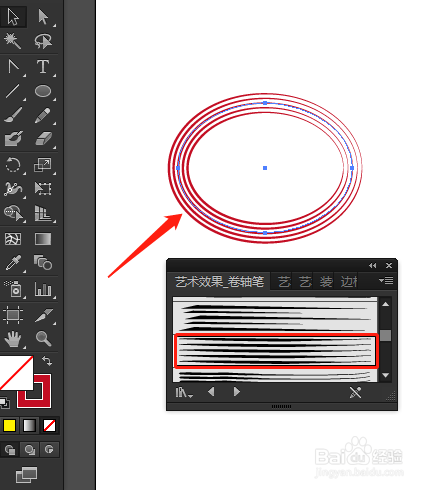The image size is (432, 490).
Task: Select the Column Graph tool
Action: tap(43, 289)
